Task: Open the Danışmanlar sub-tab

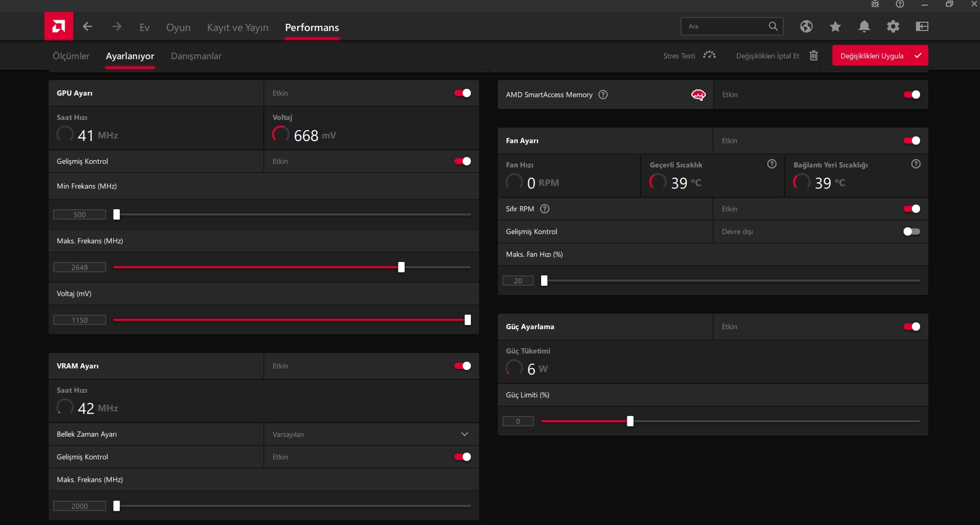Action: click(196, 56)
